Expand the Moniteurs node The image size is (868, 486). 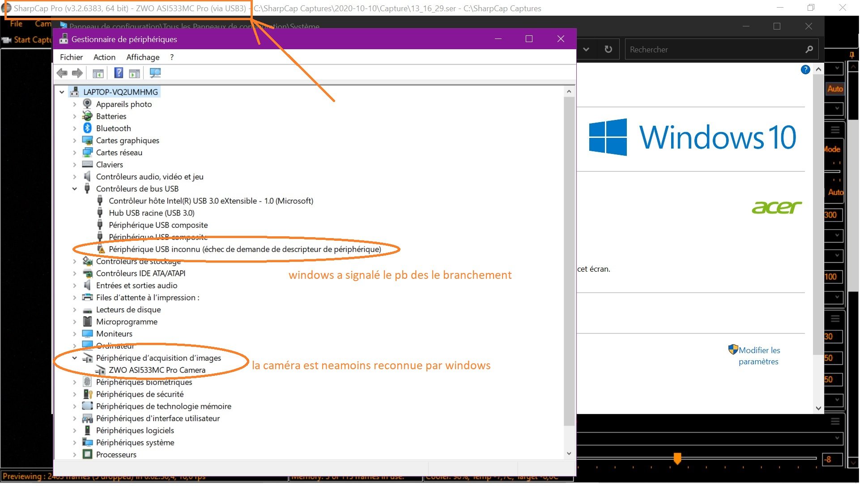(75, 333)
